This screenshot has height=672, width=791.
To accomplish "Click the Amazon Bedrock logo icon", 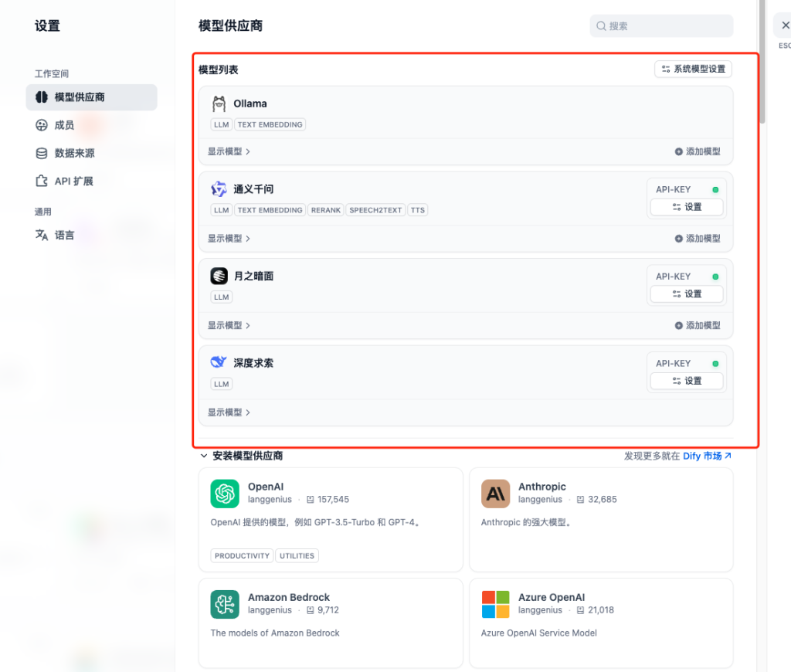I will click(225, 604).
